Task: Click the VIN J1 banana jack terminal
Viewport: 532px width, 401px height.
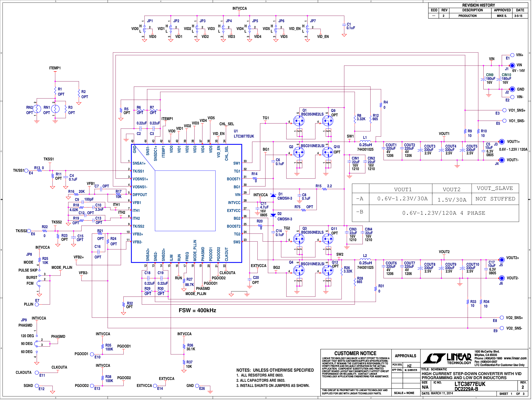Action: [512, 65]
